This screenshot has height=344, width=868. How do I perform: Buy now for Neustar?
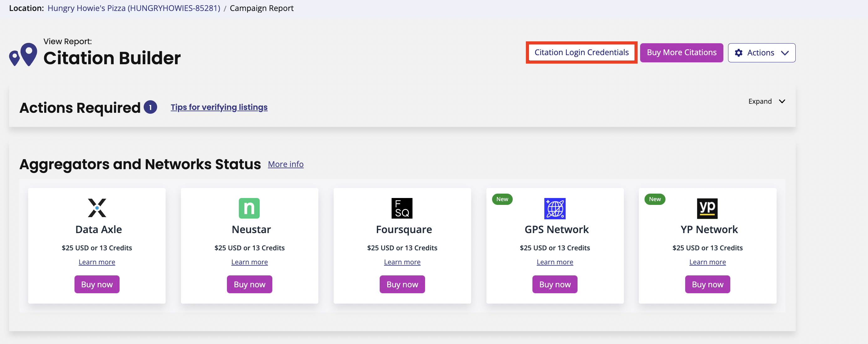click(x=249, y=284)
